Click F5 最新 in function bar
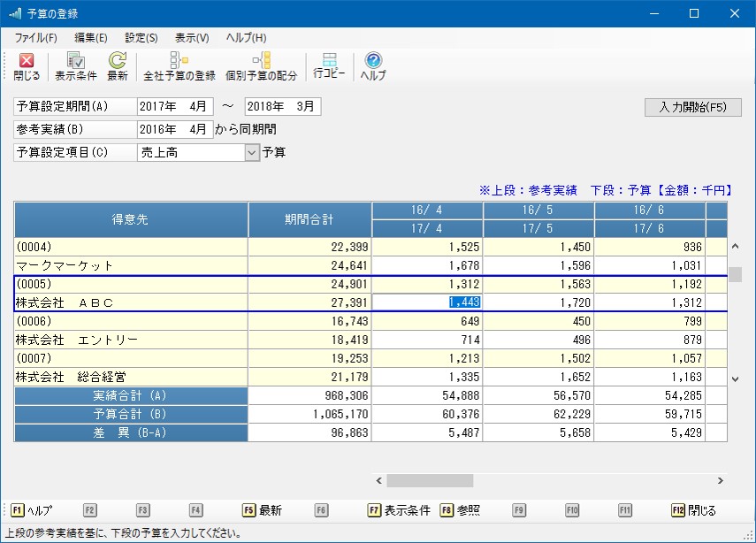This screenshot has width=756, height=543. [263, 510]
